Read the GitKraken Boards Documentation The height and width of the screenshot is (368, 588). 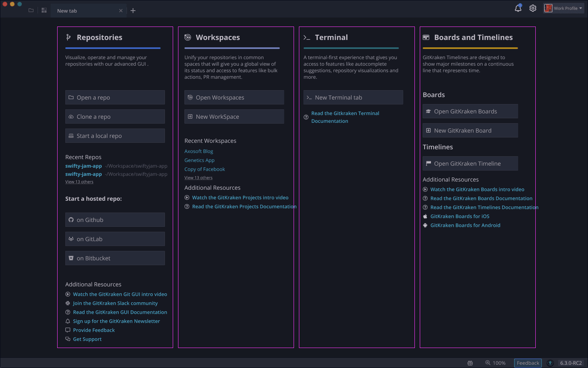point(481,198)
